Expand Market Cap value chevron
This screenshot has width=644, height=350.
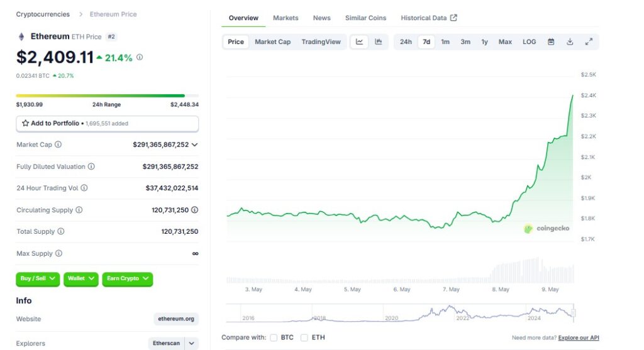tap(195, 145)
